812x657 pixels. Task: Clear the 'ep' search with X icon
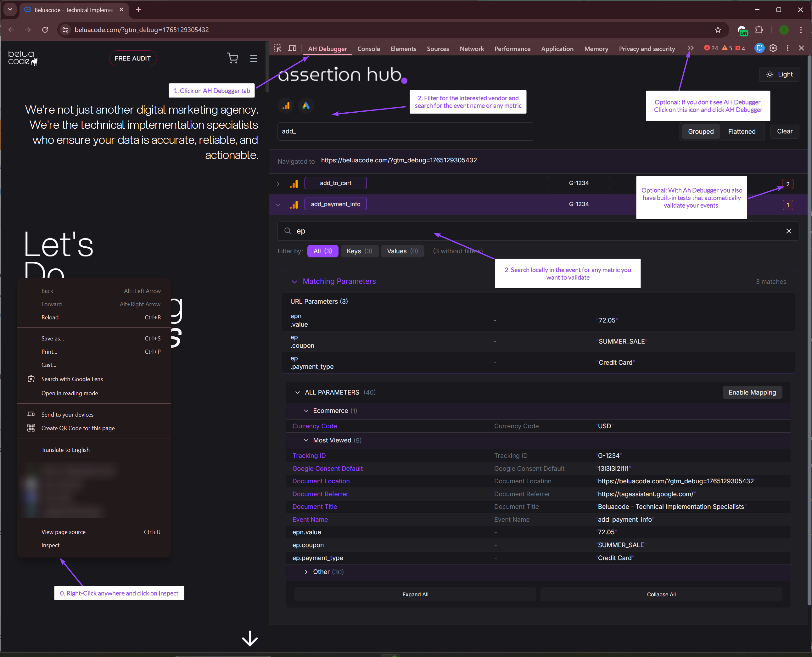[788, 231]
